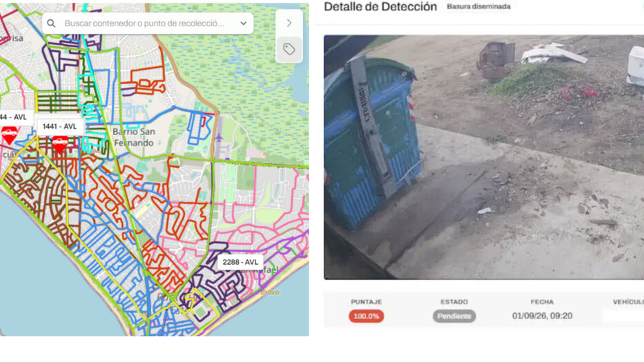
Task: Click the ESTADO column label
Action: tap(454, 302)
